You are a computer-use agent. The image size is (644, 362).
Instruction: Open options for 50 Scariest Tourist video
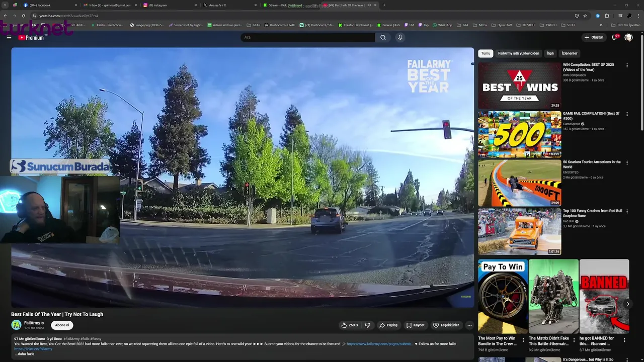(x=627, y=163)
